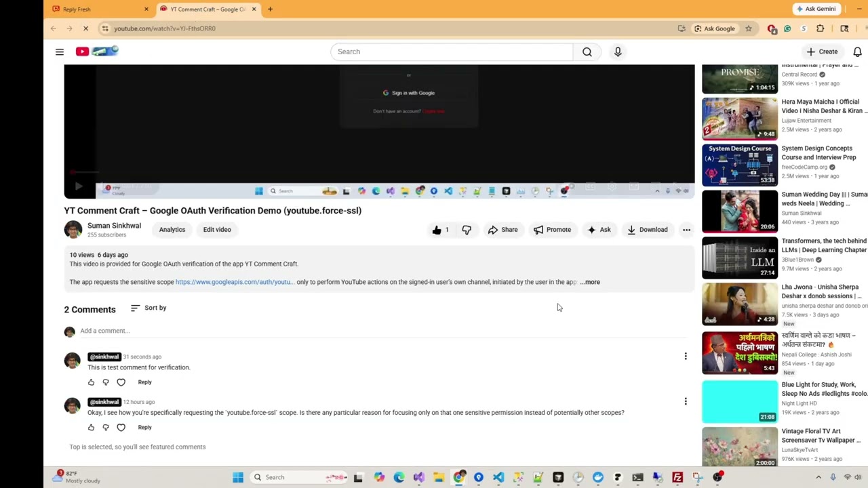This screenshot has height=488, width=868.
Task: Open Suman Sinkhwal channel name
Action: click(114, 226)
